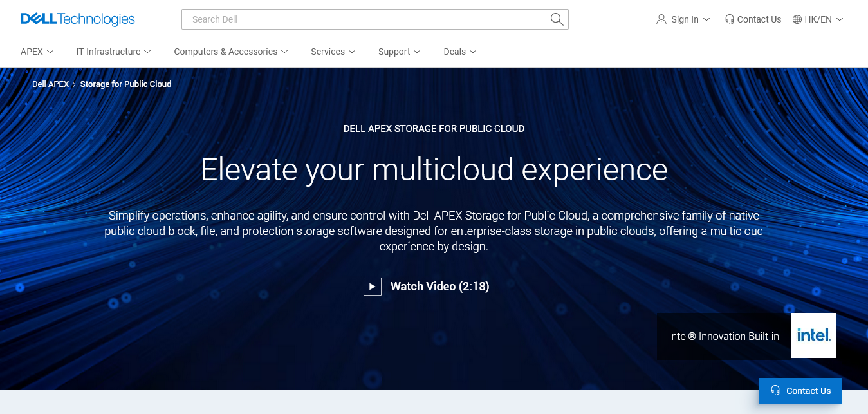Click the play button to watch the video
The image size is (868, 414).
[372, 286]
